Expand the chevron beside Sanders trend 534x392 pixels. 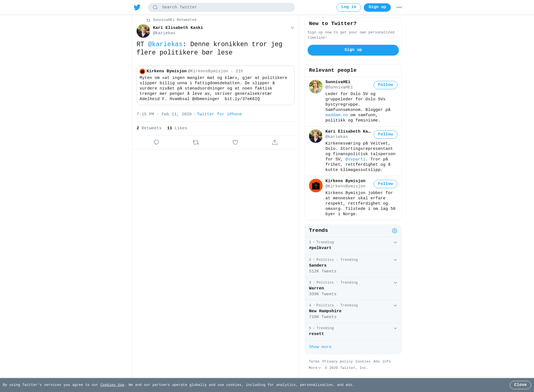[x=395, y=260]
